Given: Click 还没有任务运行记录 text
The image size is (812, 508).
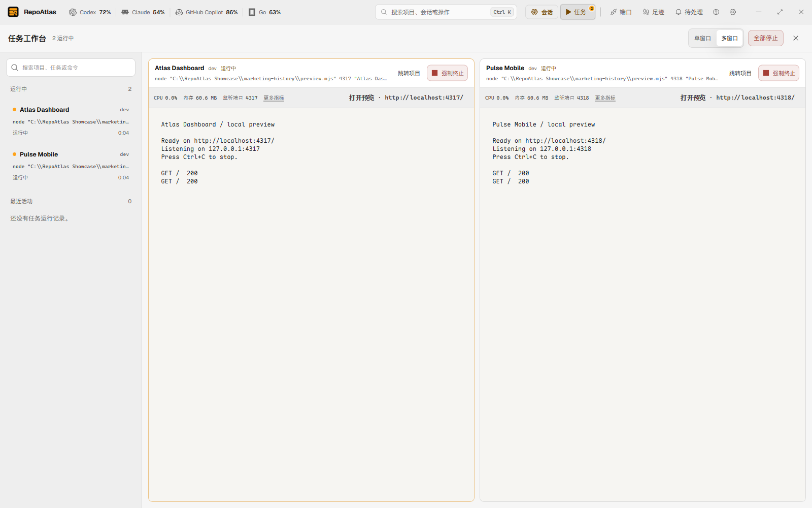Looking at the screenshot, I should click(40, 218).
